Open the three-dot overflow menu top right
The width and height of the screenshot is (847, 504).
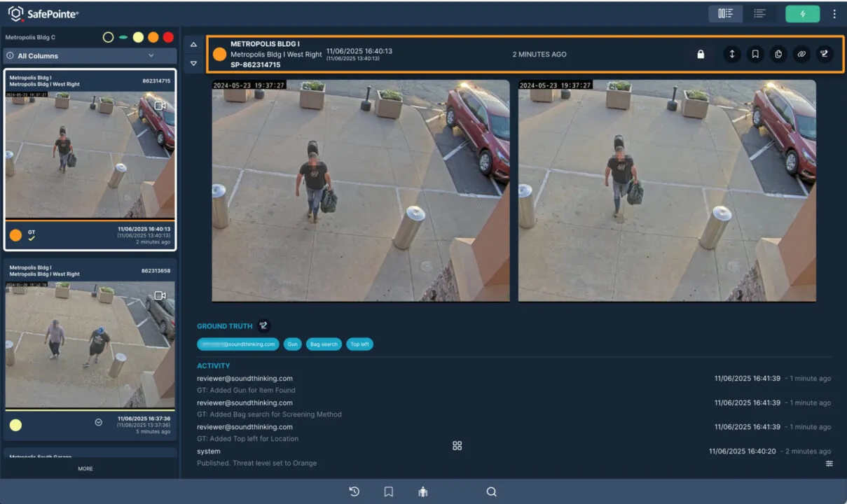pyautogui.click(x=834, y=13)
